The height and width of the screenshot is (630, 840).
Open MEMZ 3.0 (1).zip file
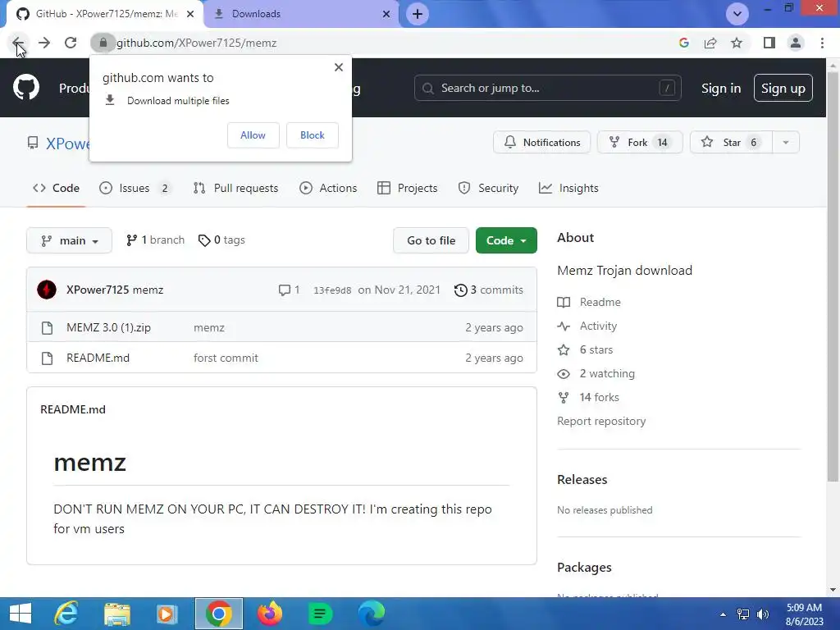(109, 328)
